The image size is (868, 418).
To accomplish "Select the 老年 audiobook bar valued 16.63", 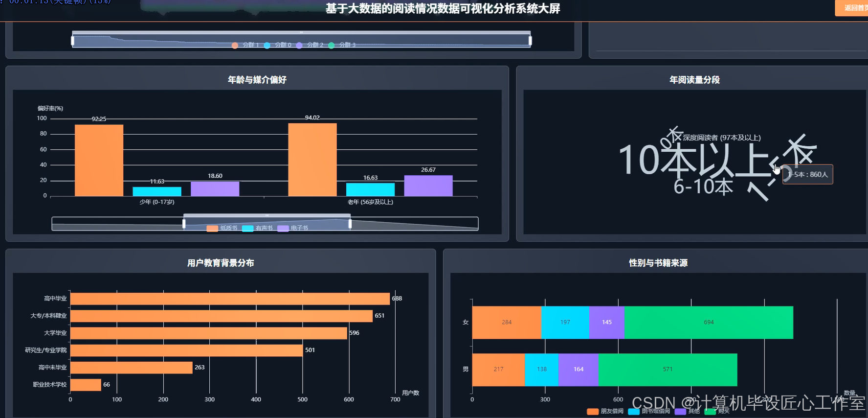I will click(370, 189).
